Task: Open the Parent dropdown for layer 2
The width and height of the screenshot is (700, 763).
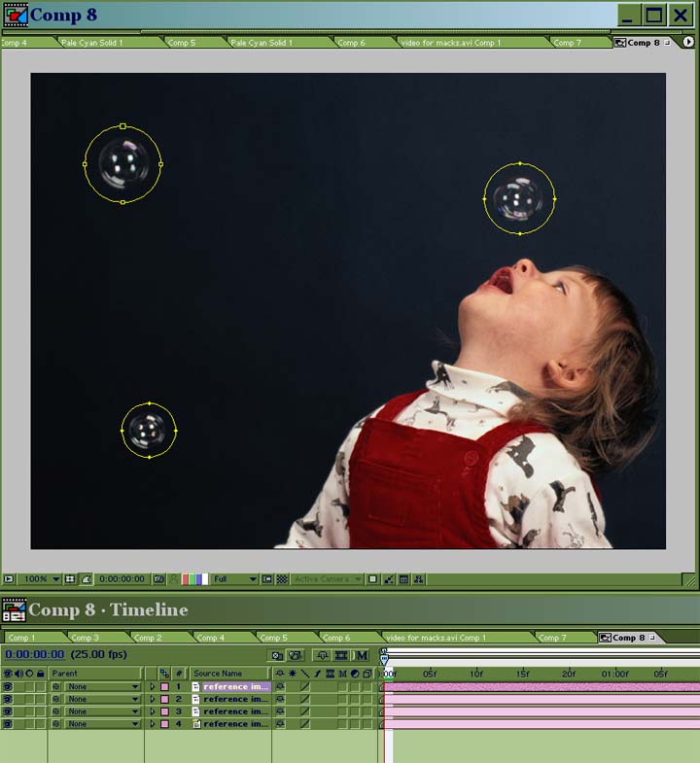Action: pyautogui.click(x=103, y=699)
